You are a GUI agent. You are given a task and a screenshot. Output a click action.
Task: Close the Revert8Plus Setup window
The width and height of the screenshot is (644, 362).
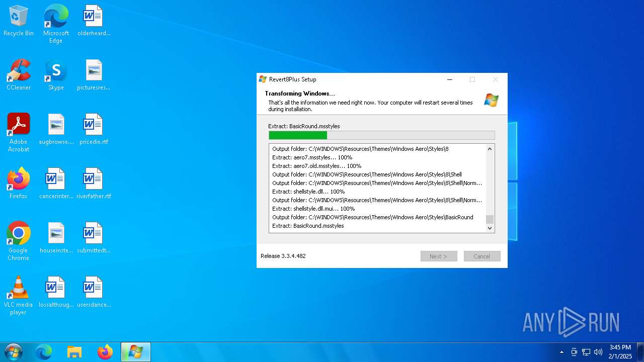click(495, 79)
